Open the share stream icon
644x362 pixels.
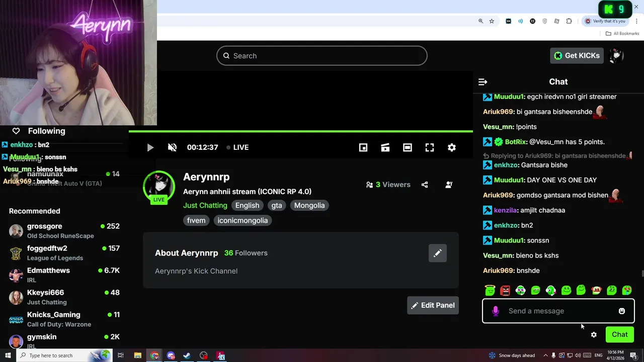(425, 185)
